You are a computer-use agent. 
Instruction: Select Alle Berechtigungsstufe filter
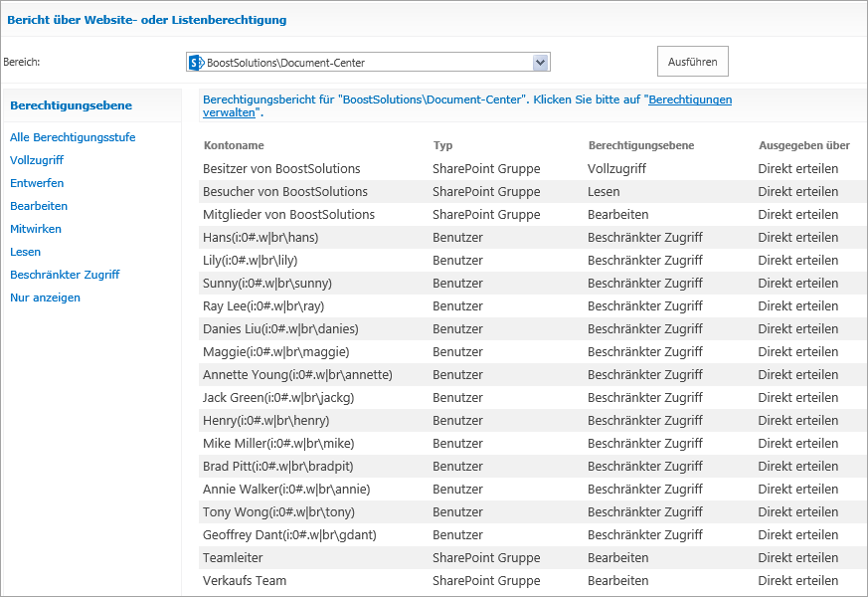coord(73,137)
